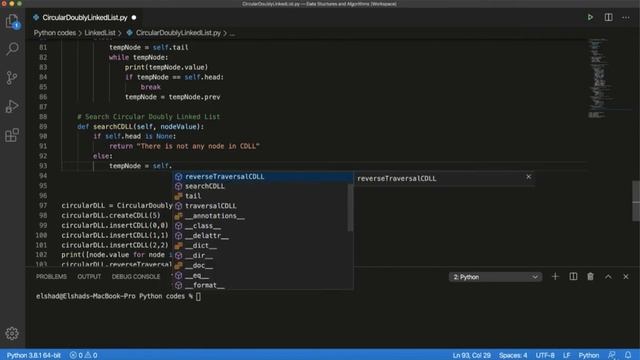Screen dimensions: 640x360
Task: Open the Explorer view in activity bar
Action: pos(12,21)
